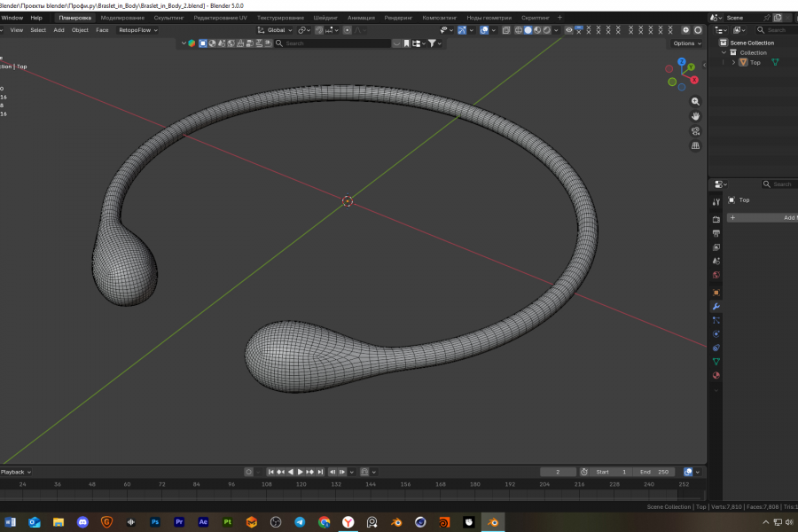The image size is (798, 532).
Task: Toggle the camera view icon
Action: (696, 131)
